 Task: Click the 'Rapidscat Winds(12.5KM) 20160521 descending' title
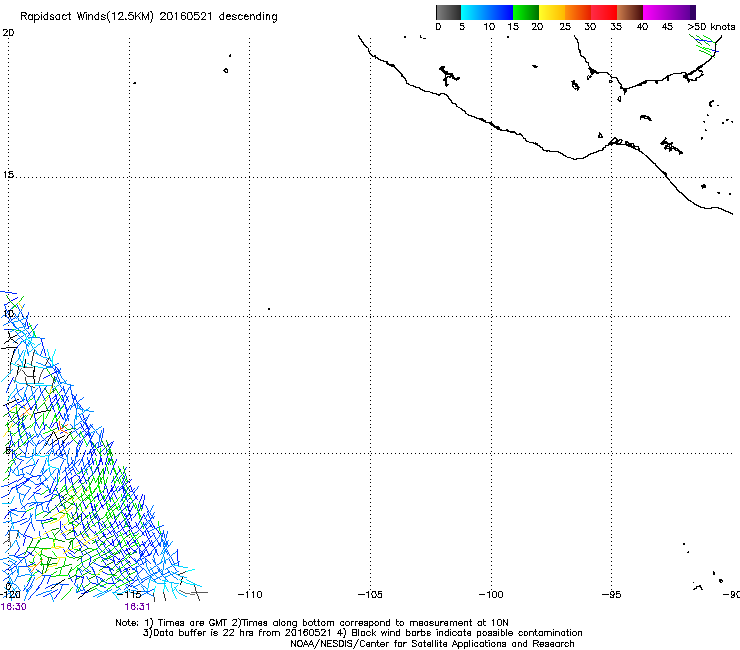point(149,16)
